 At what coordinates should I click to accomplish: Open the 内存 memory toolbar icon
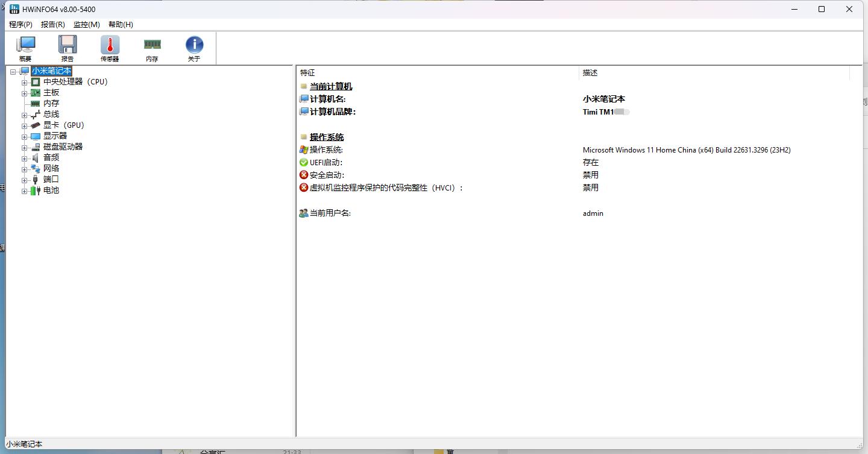pyautogui.click(x=152, y=48)
